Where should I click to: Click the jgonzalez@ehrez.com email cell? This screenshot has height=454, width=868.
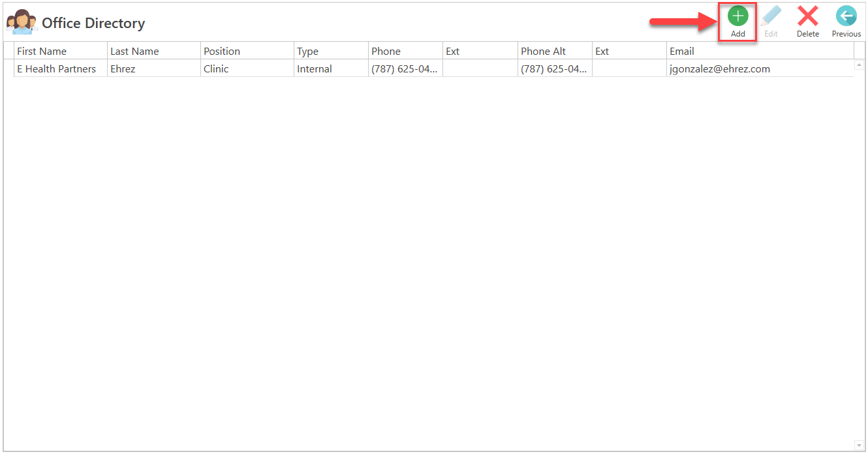coord(760,68)
